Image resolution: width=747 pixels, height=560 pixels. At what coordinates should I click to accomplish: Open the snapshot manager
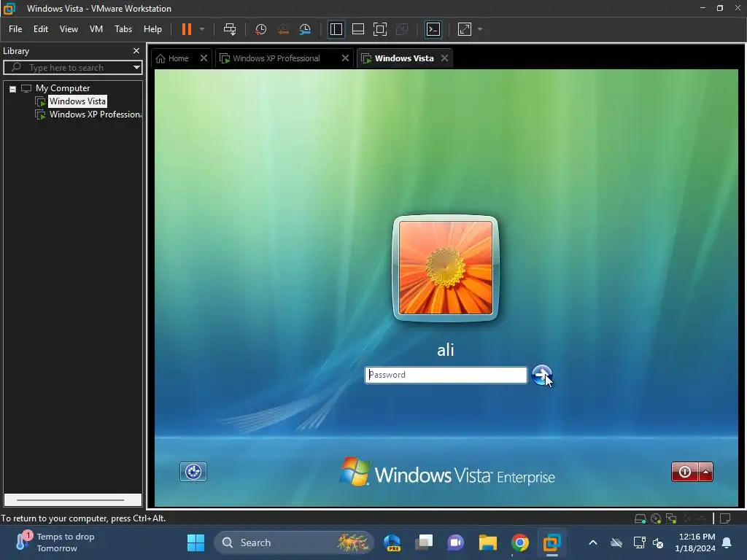pos(305,29)
